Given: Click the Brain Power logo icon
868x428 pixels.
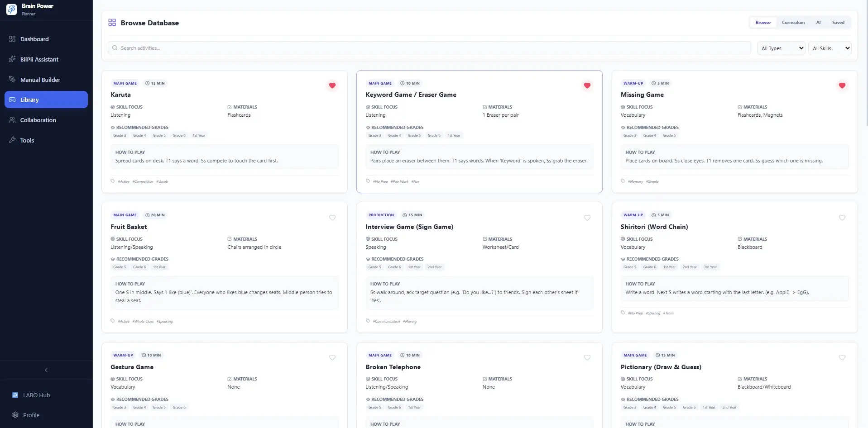Looking at the screenshot, I should pos(11,9).
